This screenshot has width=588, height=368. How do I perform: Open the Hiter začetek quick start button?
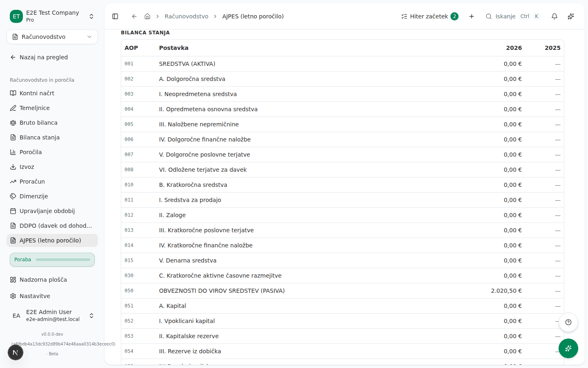pyautogui.click(x=430, y=16)
